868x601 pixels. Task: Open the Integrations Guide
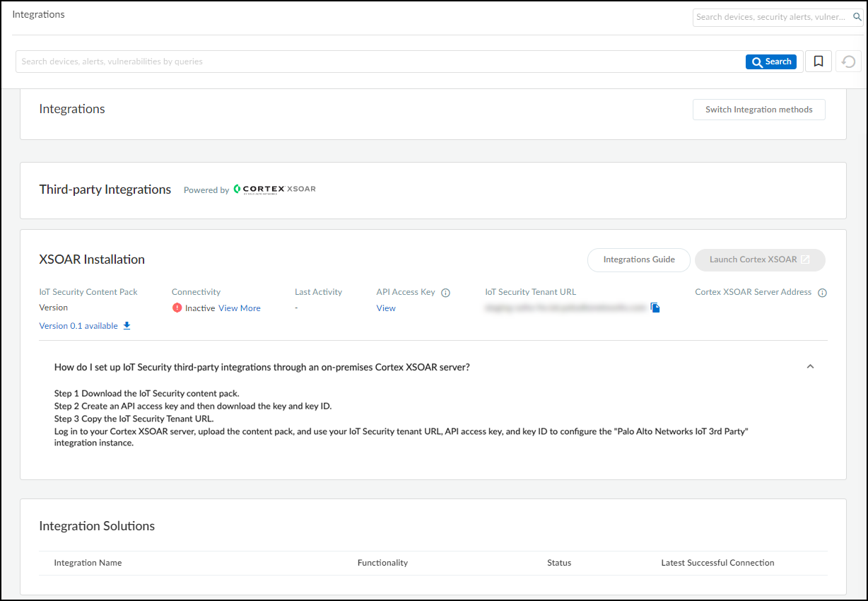[x=638, y=260]
